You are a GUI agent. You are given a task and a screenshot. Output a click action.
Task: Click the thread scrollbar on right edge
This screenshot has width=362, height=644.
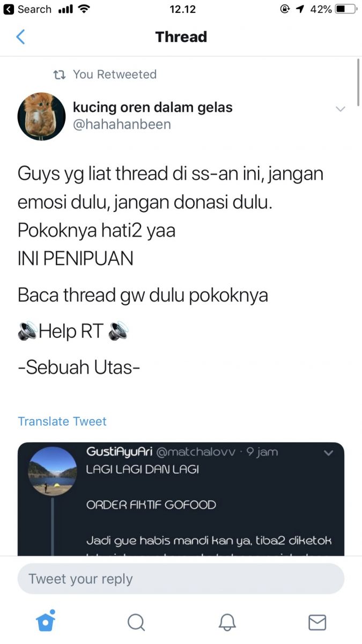[x=358, y=83]
